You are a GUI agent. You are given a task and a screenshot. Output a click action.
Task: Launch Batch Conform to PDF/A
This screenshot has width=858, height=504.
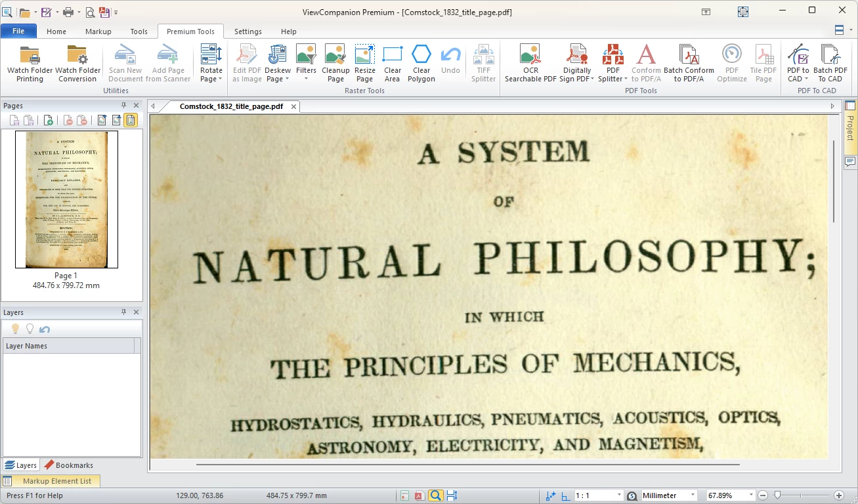point(689,64)
